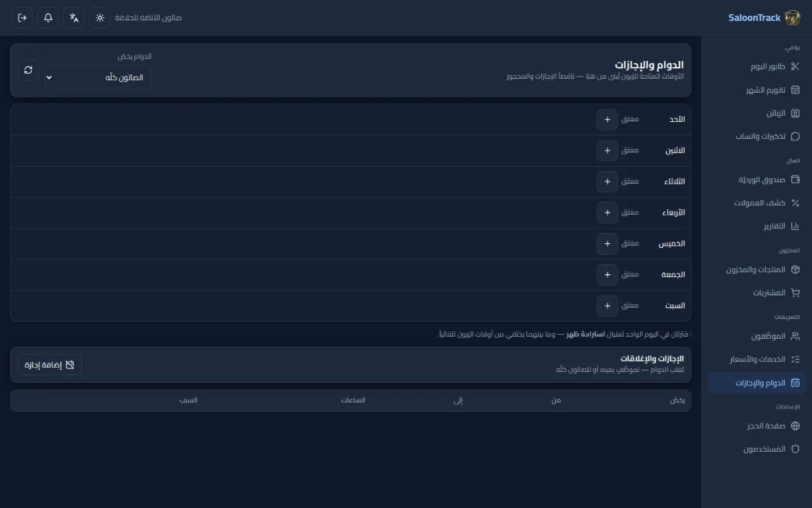The height and width of the screenshot is (508, 812).
Task: Open الزبائن in sidebar
Action: coord(757,113)
